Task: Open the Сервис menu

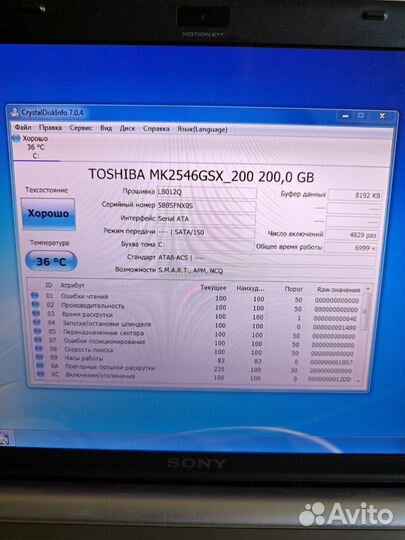Action: tap(81, 128)
